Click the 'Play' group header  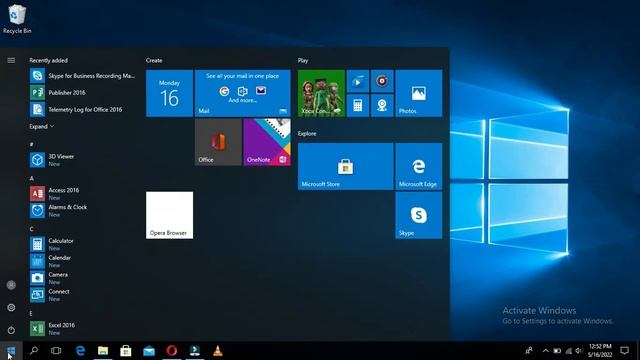click(x=303, y=60)
